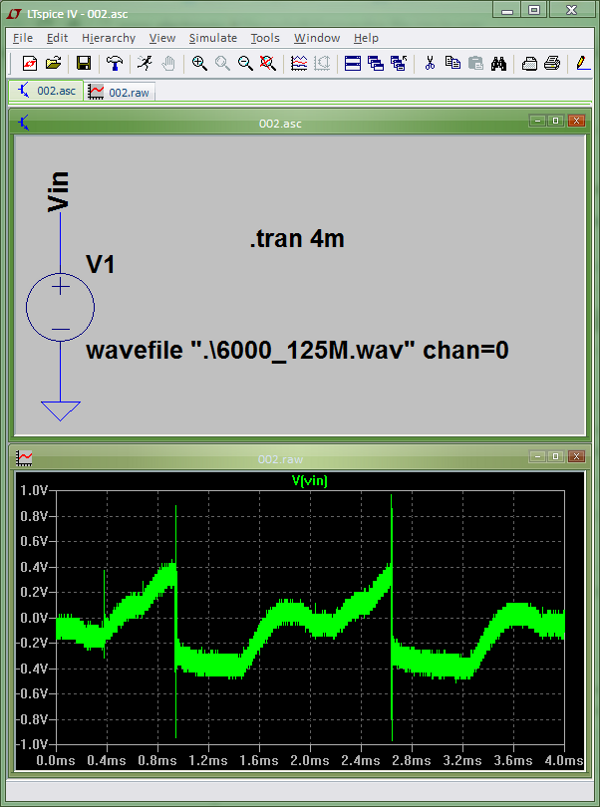This screenshot has height=807, width=600.
Task: Select the V1 voltage source symbol
Action: click(60, 306)
